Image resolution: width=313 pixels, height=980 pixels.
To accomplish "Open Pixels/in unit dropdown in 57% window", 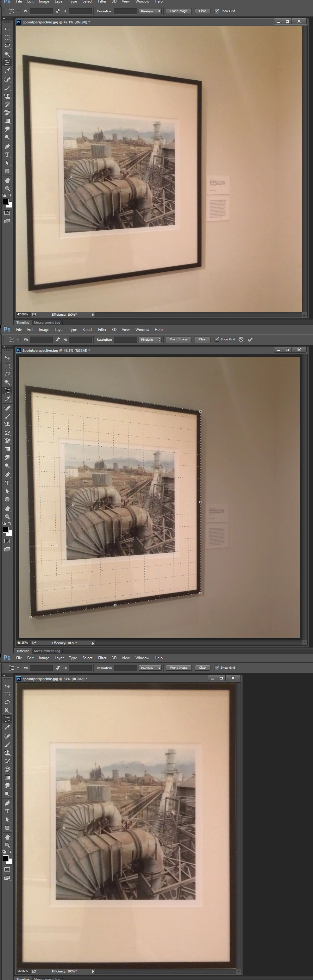I will [150, 668].
